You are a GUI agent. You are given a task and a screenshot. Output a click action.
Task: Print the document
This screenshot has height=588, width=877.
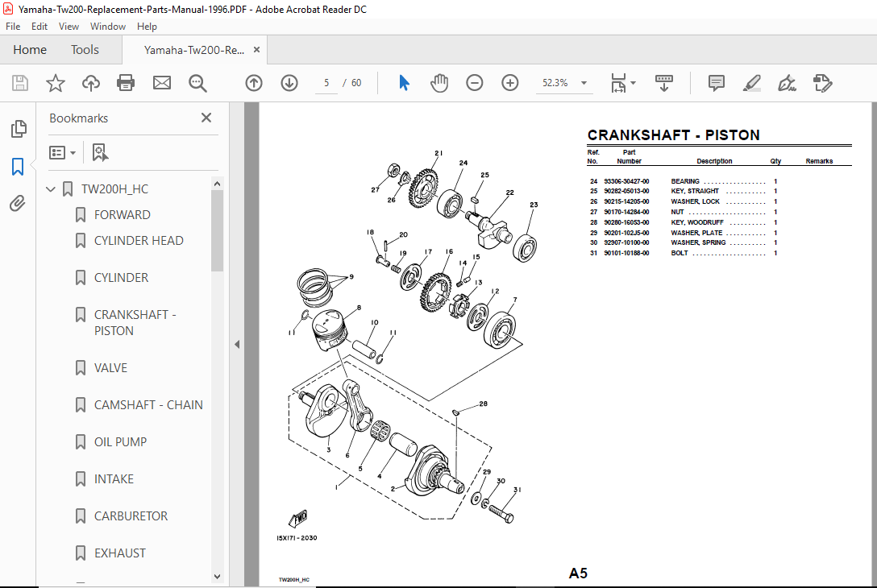126,83
